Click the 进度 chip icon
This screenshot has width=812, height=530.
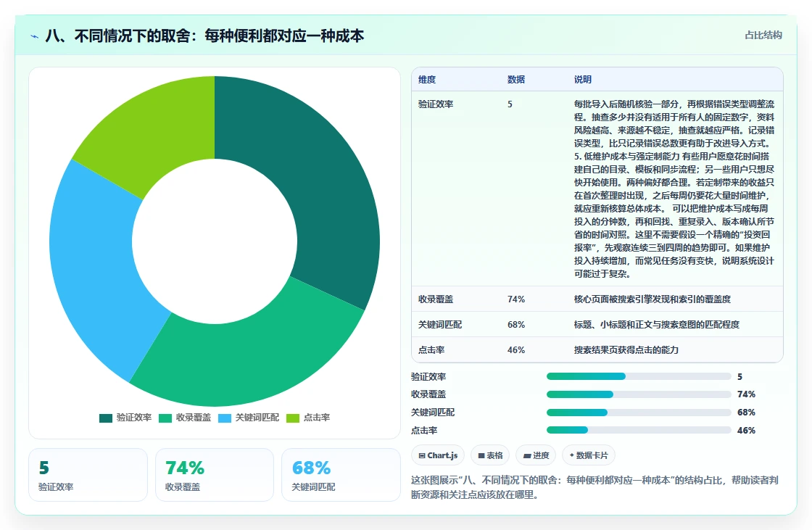pyautogui.click(x=527, y=455)
